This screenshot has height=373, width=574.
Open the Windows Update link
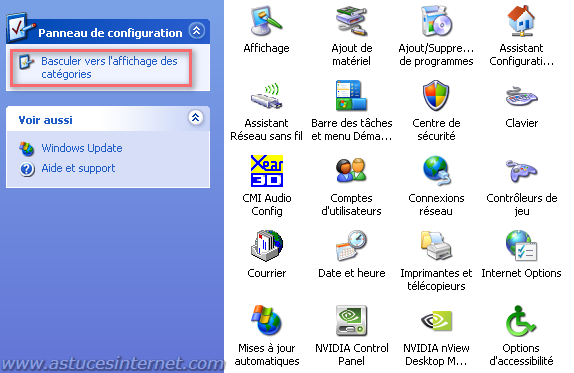(x=82, y=148)
